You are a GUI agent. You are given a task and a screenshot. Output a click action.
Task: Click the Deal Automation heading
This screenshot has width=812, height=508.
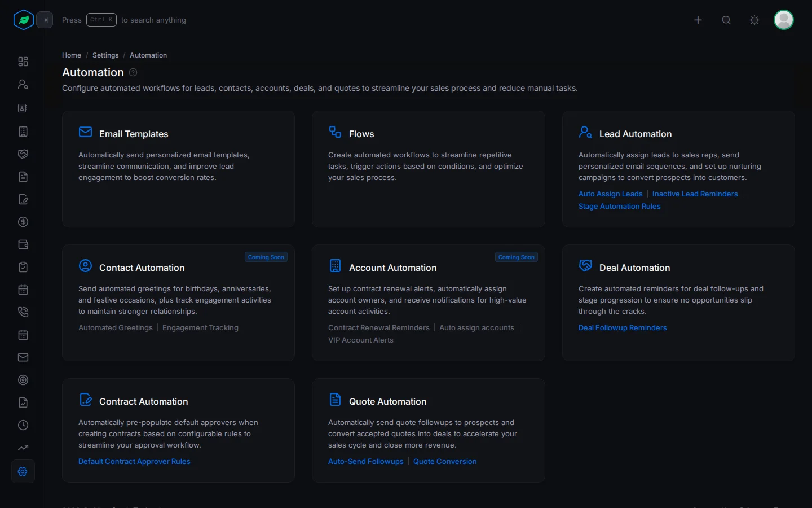634,268
